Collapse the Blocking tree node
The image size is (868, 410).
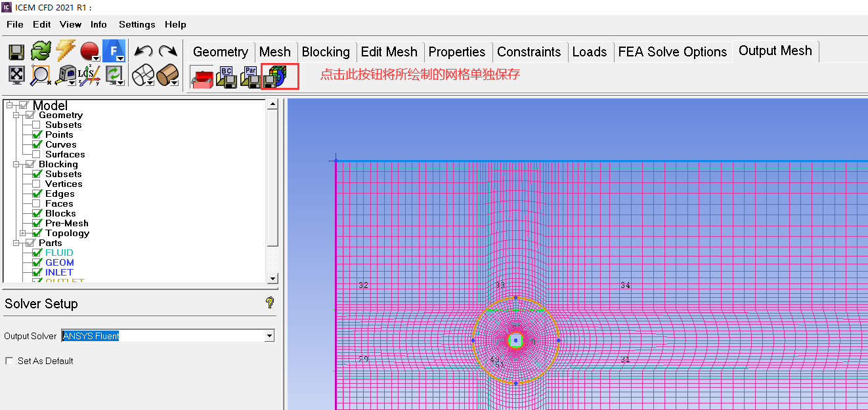click(16, 164)
